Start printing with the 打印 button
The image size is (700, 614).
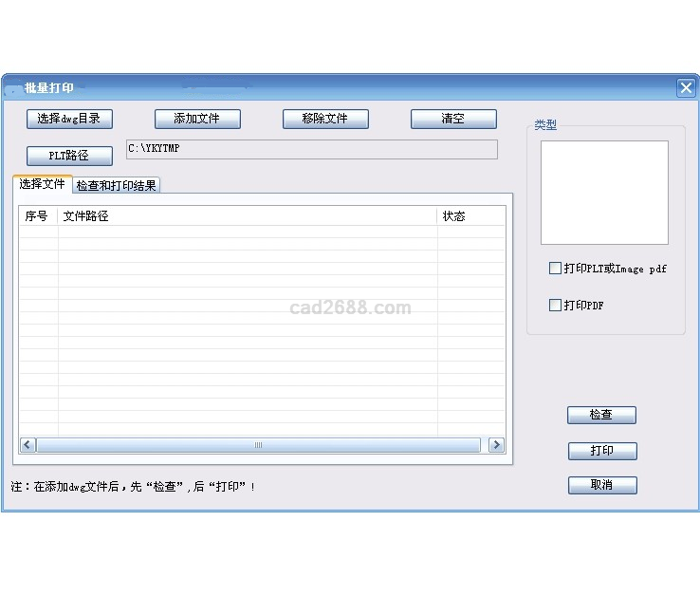[601, 451]
